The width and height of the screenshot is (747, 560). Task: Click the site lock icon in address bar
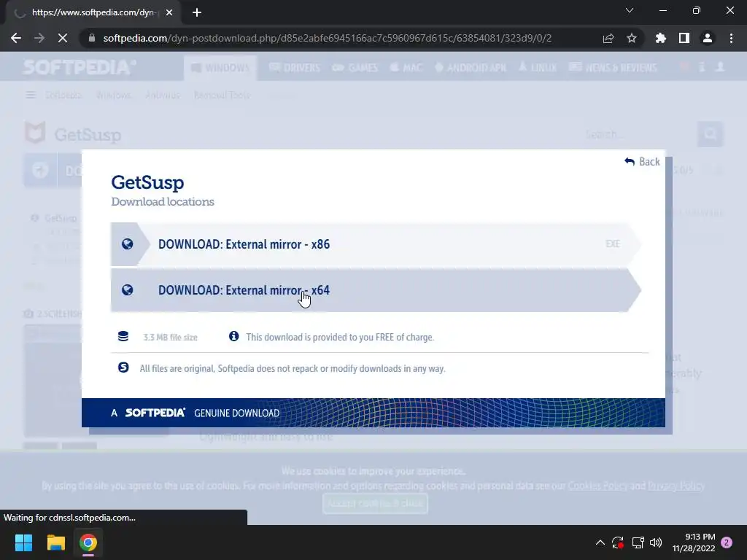[92, 38]
